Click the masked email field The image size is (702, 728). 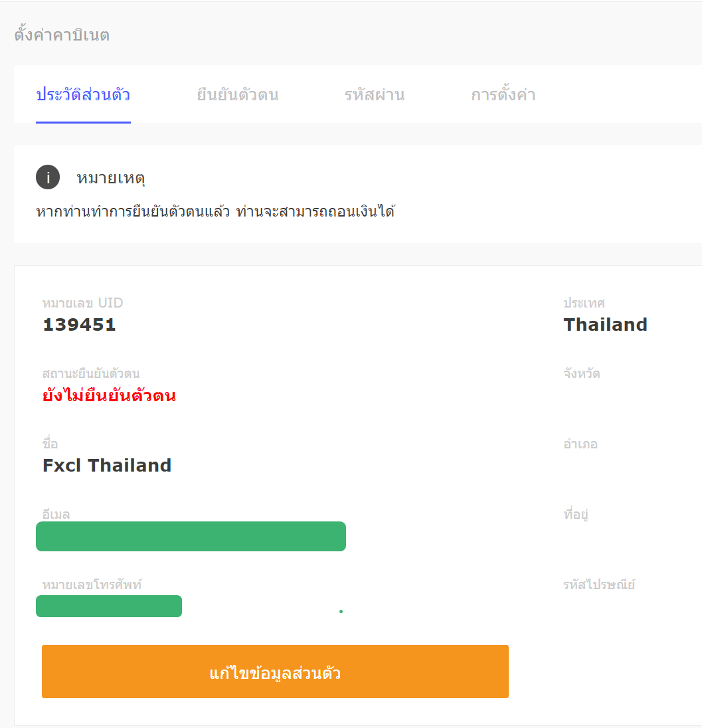(191, 536)
